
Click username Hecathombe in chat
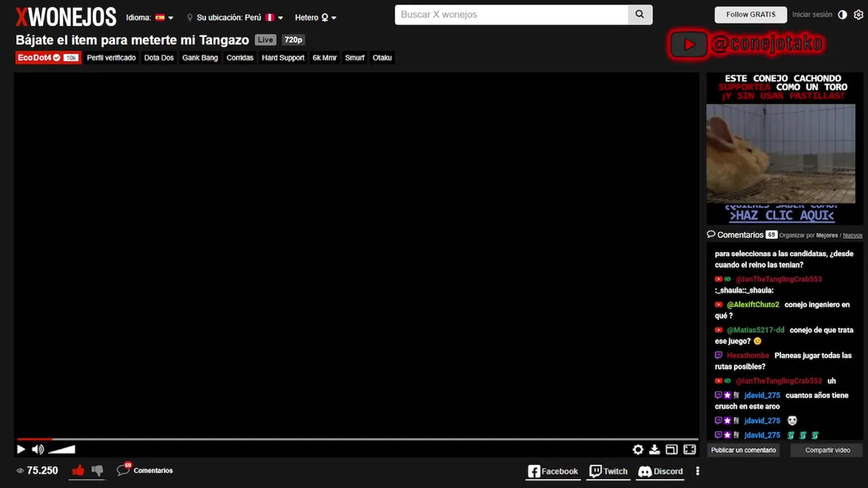748,356
